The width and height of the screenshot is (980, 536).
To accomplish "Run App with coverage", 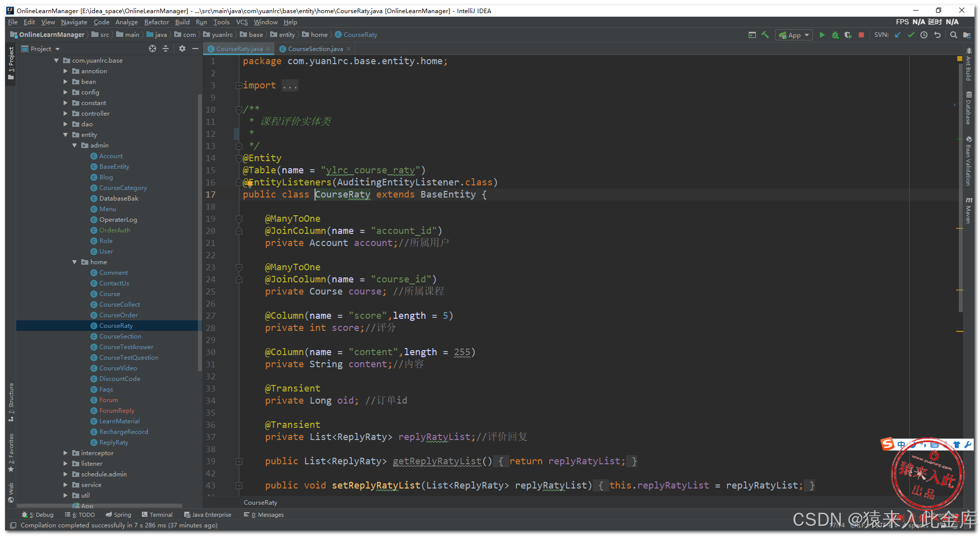I will (848, 35).
